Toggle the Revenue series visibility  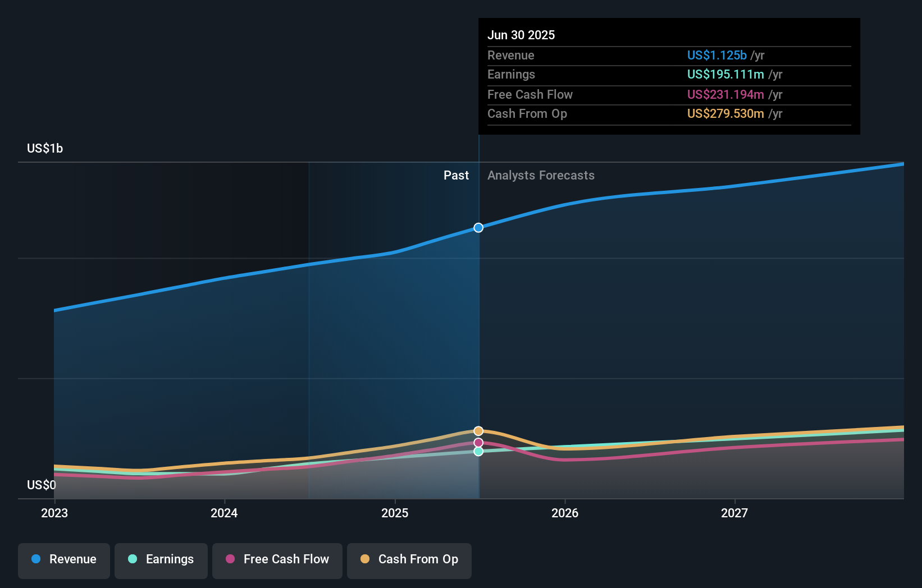point(63,559)
